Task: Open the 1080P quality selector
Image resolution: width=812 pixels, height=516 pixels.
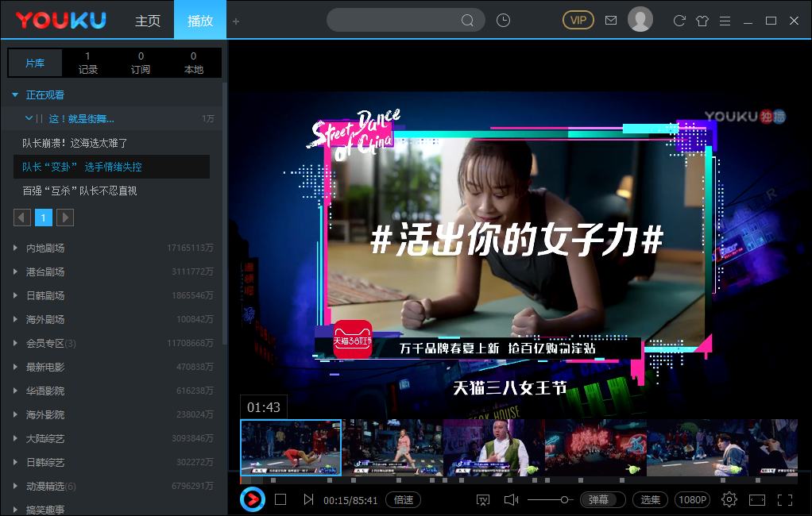Action: (692, 499)
